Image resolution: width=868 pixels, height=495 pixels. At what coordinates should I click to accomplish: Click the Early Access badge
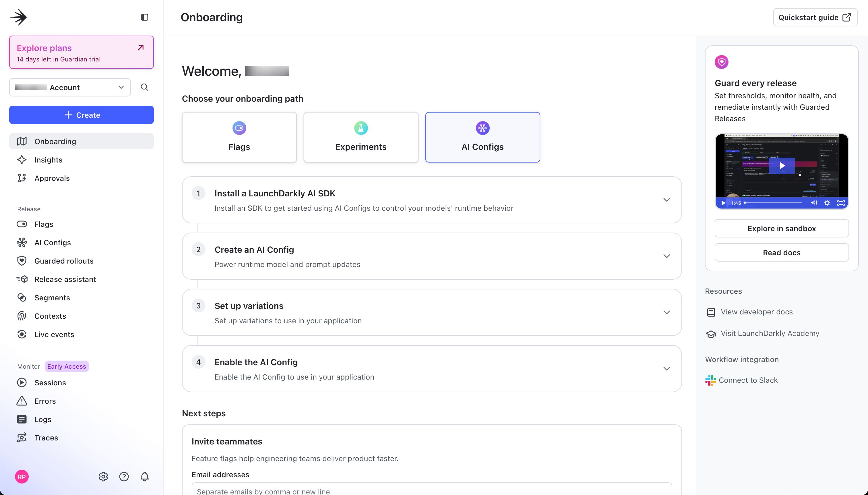pyautogui.click(x=67, y=366)
